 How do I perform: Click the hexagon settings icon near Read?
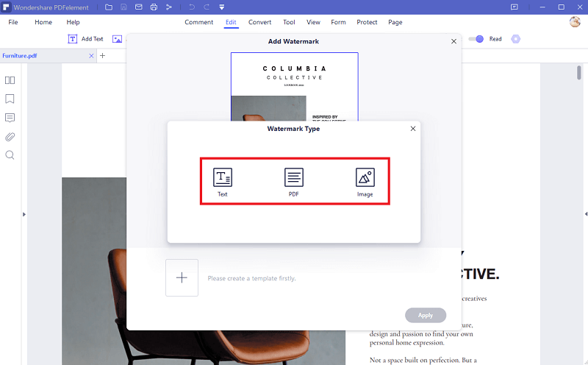[516, 39]
